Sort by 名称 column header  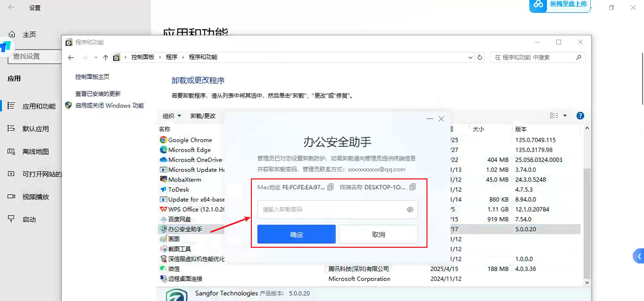(164, 129)
